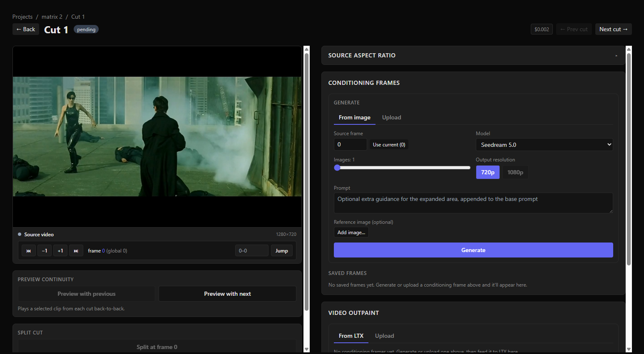Step back one frame with −1
Viewport: 644px width, 354px height.
pos(45,251)
